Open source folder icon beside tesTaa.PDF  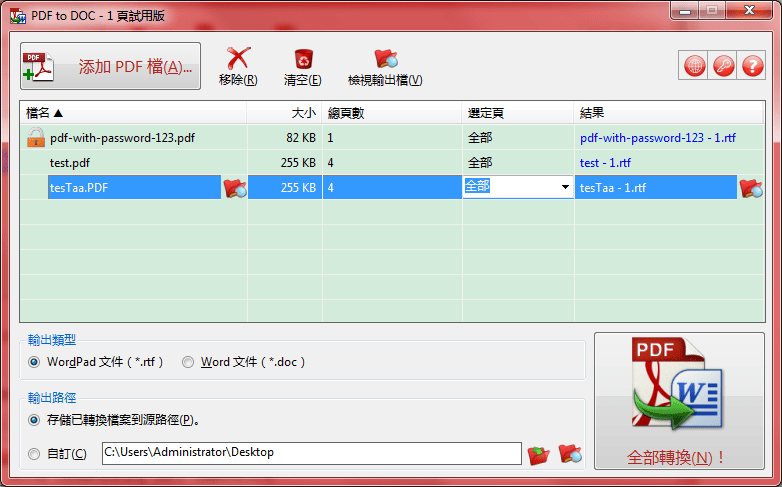coord(234,188)
